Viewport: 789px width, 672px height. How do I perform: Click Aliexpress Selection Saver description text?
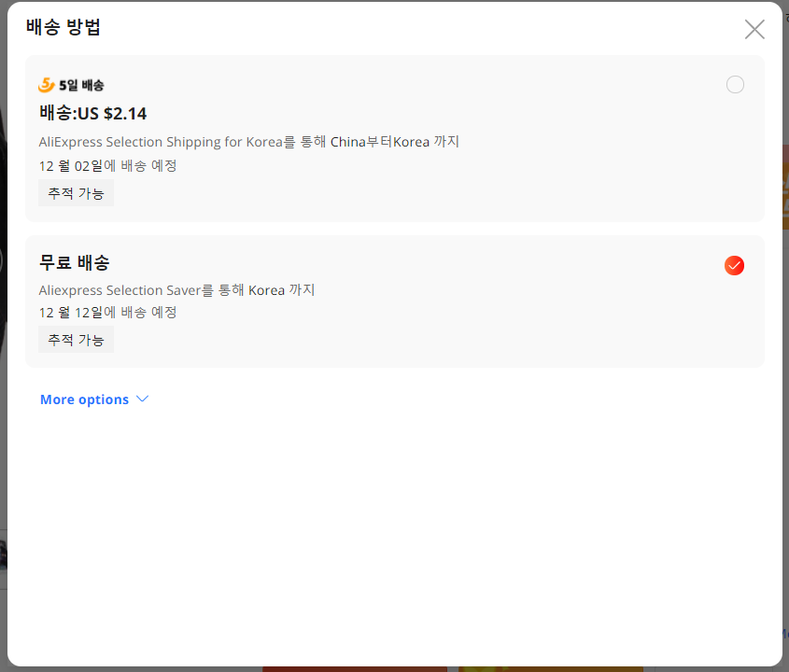[177, 290]
